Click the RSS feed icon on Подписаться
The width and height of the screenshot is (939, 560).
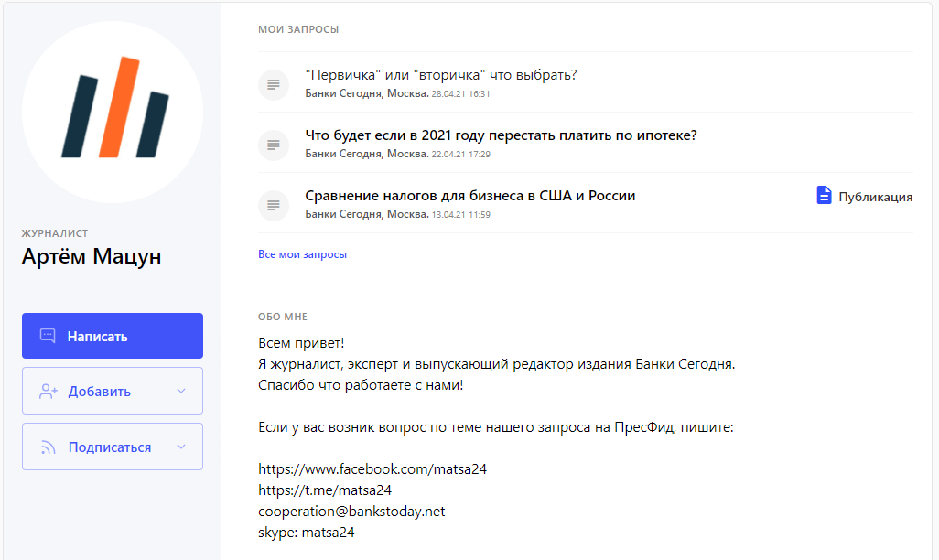(x=49, y=447)
